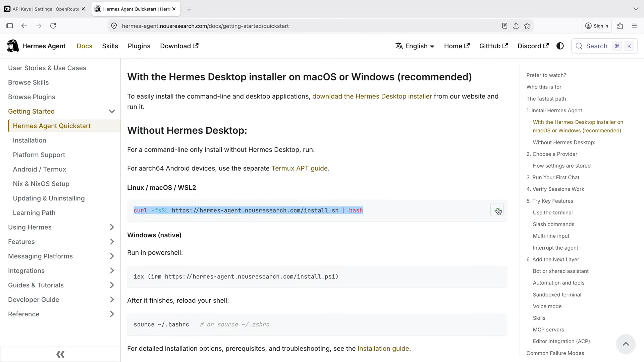Open Installation in the sidebar
644x362 pixels.
[x=30, y=140]
